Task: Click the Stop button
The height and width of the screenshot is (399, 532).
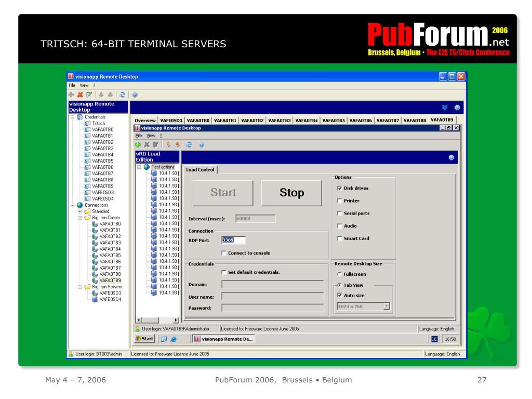Action: [292, 193]
